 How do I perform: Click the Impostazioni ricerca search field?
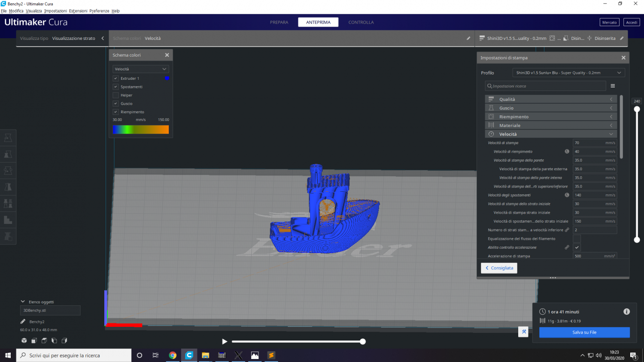point(545,86)
